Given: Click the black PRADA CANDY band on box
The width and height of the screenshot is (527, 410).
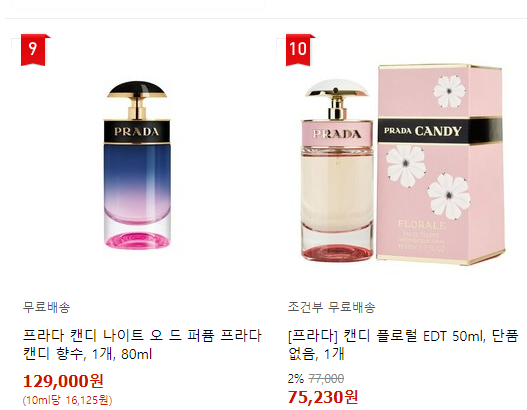Looking at the screenshot, I should (x=440, y=131).
